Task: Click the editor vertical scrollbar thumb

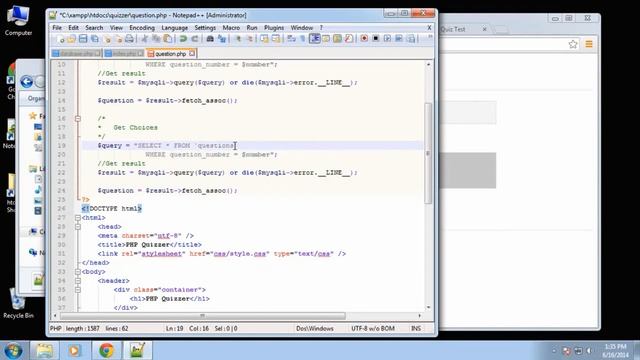Action: [x=428, y=153]
